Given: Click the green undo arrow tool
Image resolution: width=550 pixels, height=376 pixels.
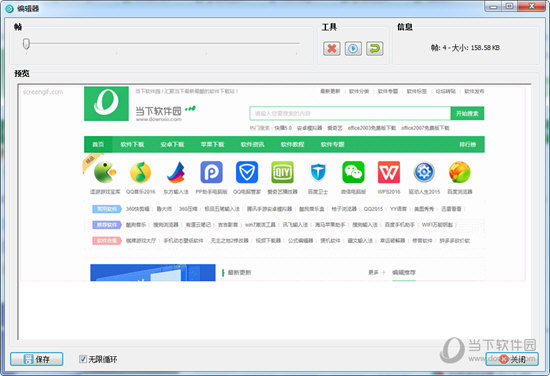Looking at the screenshot, I should [374, 48].
